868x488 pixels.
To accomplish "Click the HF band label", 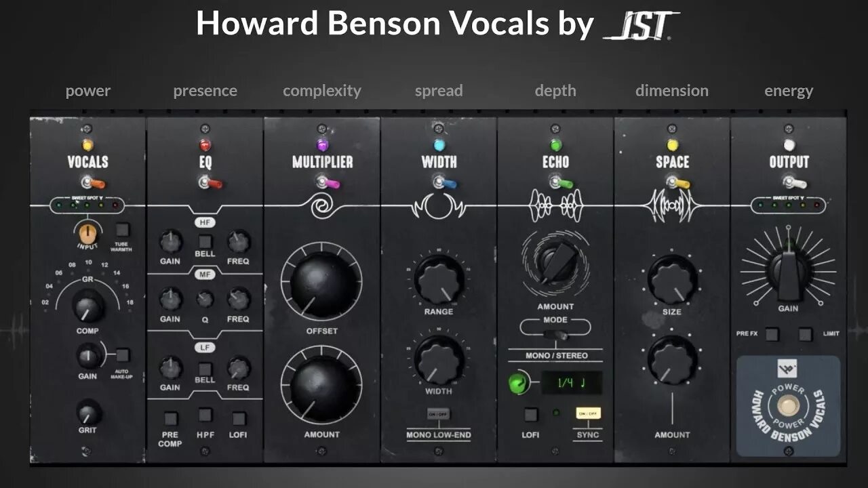I will tap(205, 222).
